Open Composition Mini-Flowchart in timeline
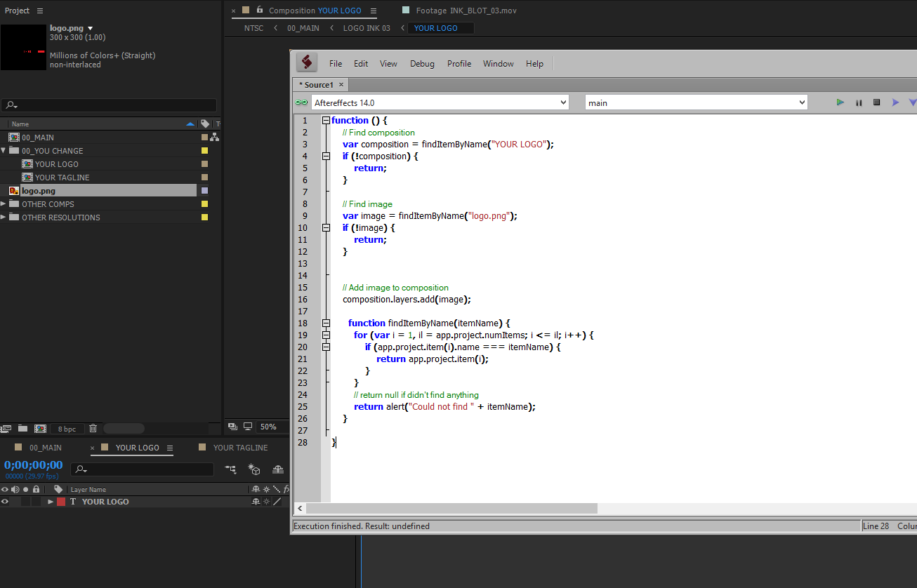Image resolution: width=917 pixels, height=588 pixels. coord(230,469)
